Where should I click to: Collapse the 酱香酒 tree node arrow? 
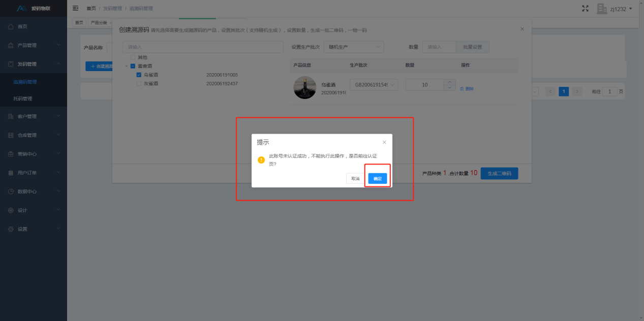(127, 66)
